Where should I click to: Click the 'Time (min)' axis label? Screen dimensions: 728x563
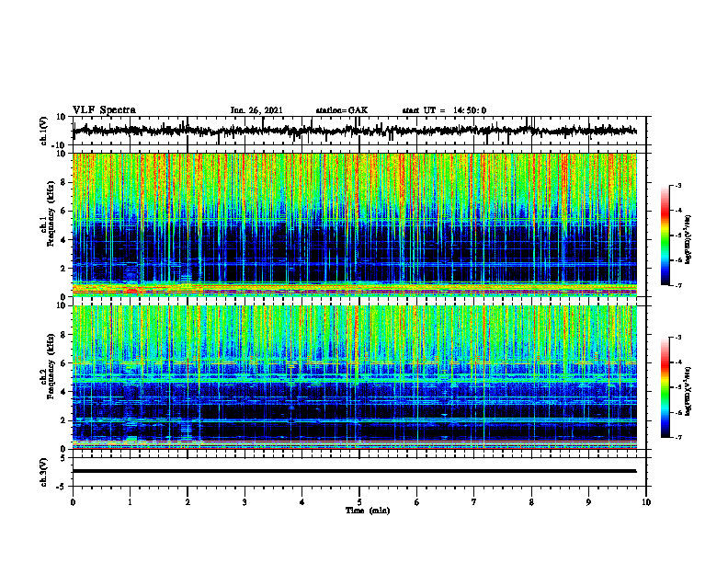(368, 511)
